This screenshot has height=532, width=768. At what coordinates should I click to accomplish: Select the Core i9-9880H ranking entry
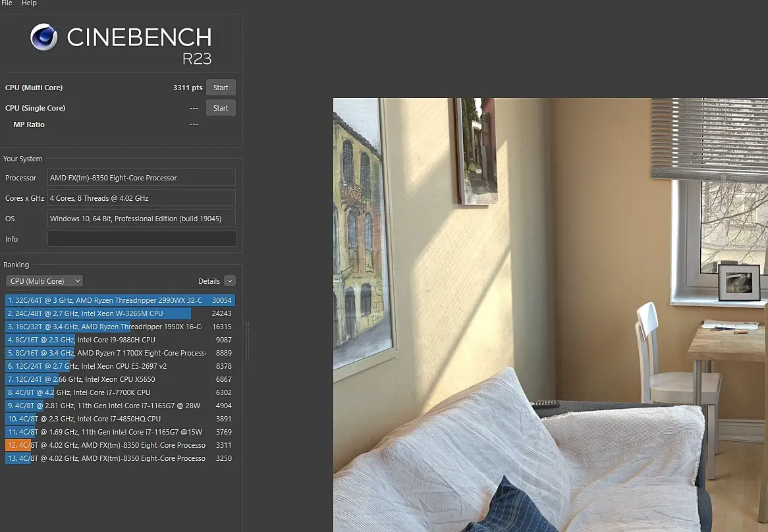tap(120, 340)
